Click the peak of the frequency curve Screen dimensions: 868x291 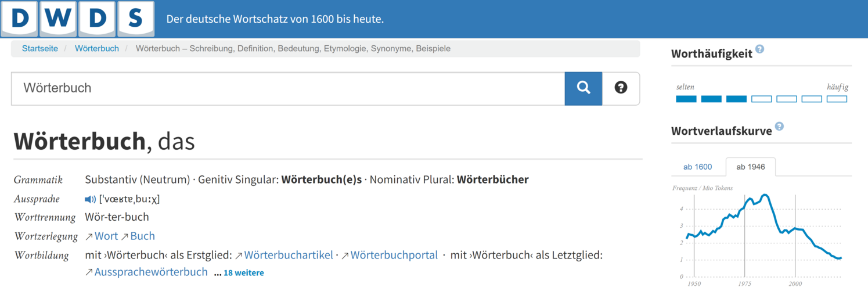[765, 195]
